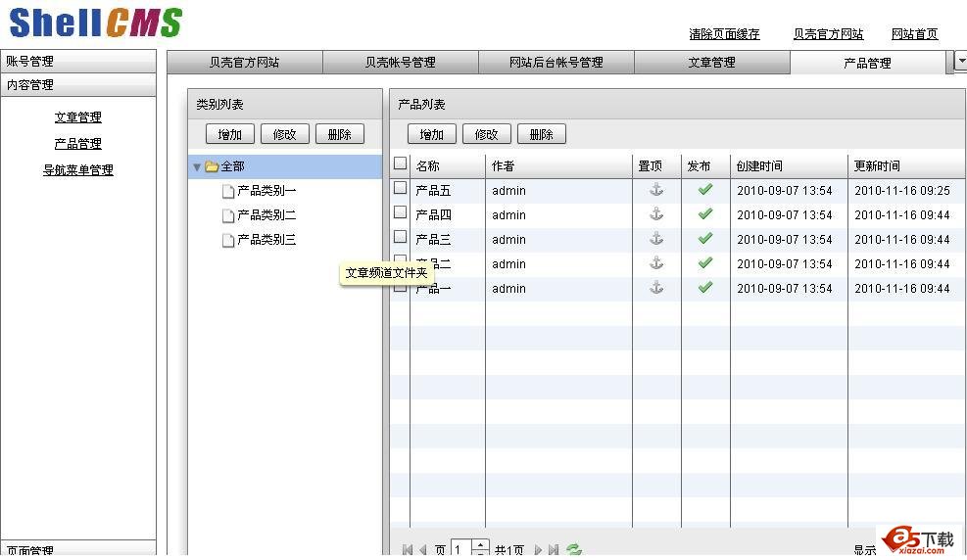Open the 贝壳帐号管理 tab
The width and height of the screenshot is (967, 560).
400,63
